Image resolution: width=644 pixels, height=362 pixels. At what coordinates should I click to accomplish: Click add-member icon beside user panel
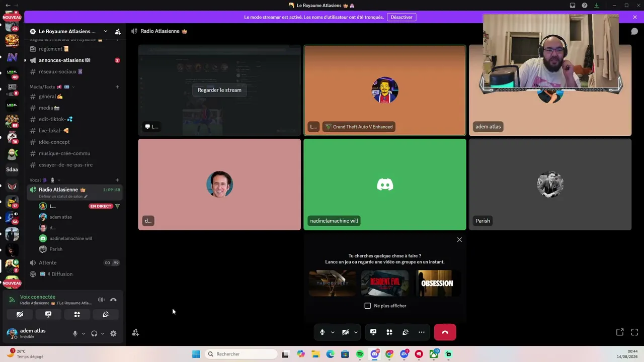pyautogui.click(x=135, y=332)
